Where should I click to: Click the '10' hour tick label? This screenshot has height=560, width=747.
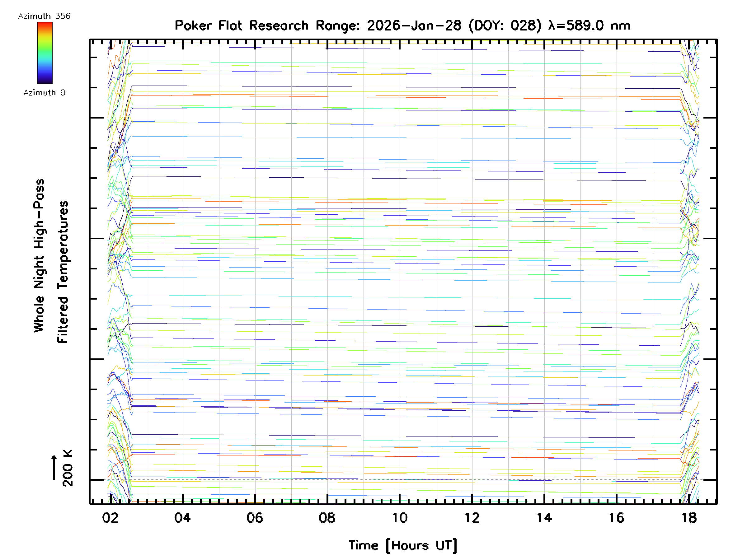click(400, 518)
